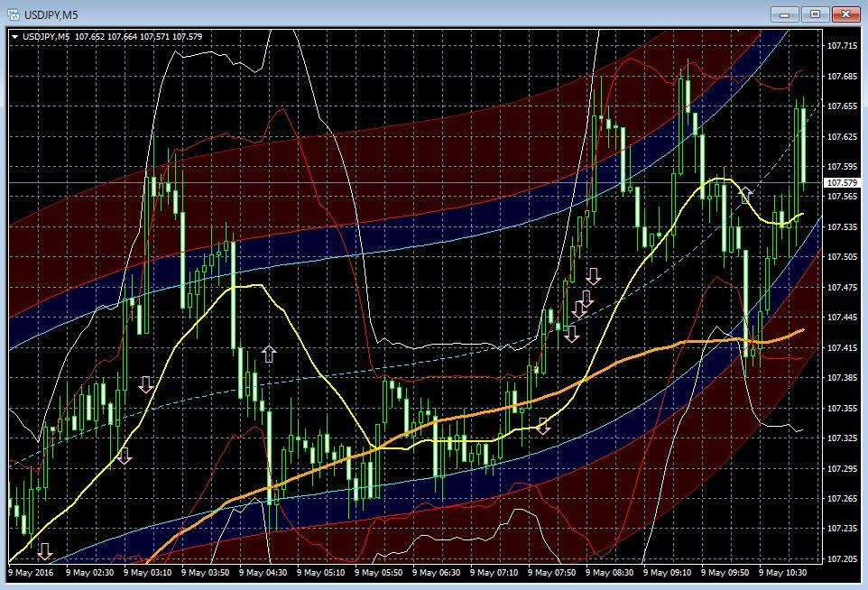Click the 9 May 02:30 time label
The height and width of the screenshot is (590, 868).
pos(89,572)
